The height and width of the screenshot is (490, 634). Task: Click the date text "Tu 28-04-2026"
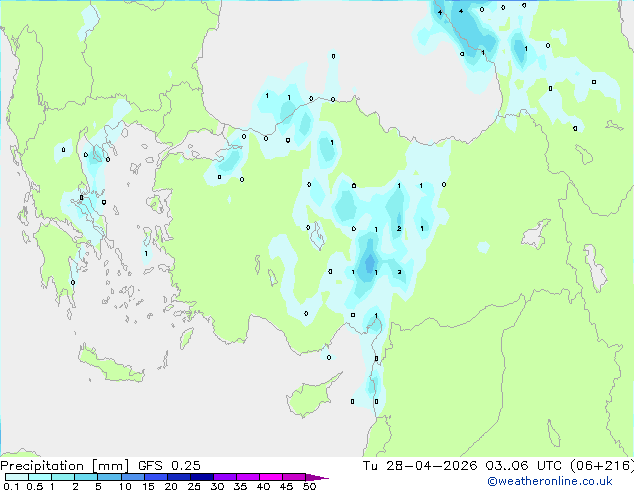(x=420, y=466)
